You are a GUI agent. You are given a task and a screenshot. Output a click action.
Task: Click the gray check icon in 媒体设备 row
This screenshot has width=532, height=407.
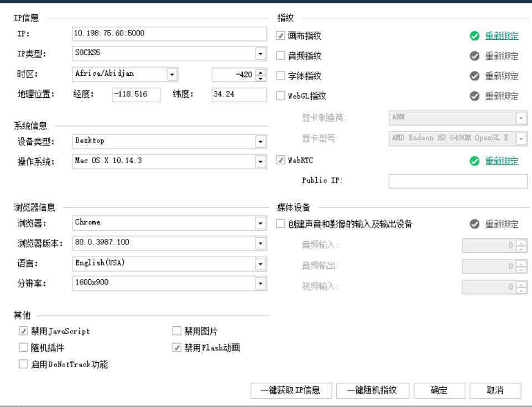point(474,224)
